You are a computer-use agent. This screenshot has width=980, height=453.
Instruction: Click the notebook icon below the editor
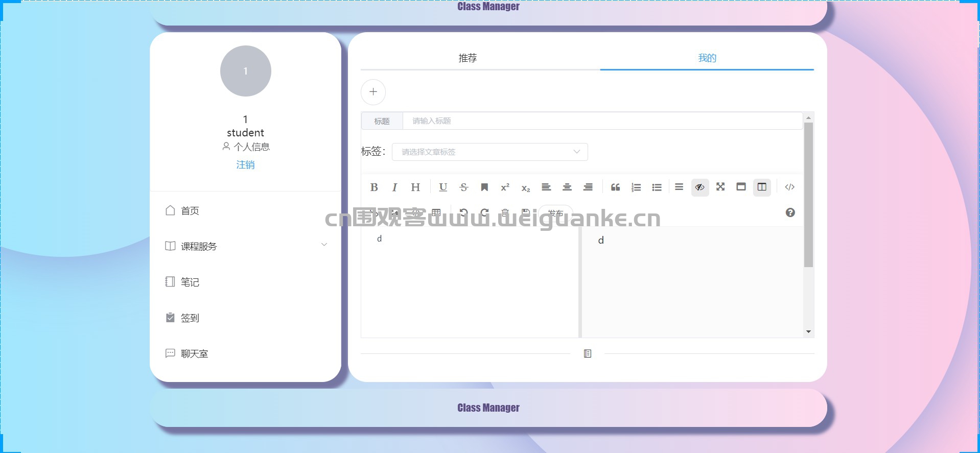point(588,353)
